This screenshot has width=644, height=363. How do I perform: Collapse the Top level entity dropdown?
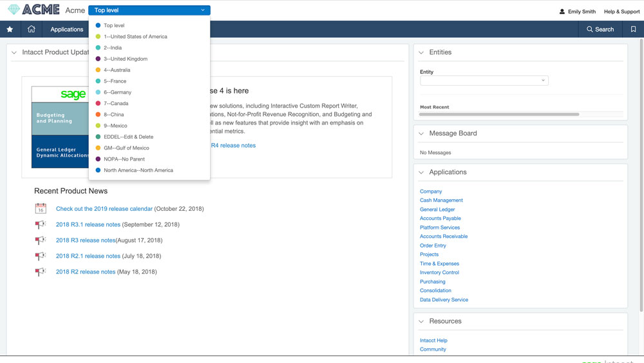click(x=149, y=10)
